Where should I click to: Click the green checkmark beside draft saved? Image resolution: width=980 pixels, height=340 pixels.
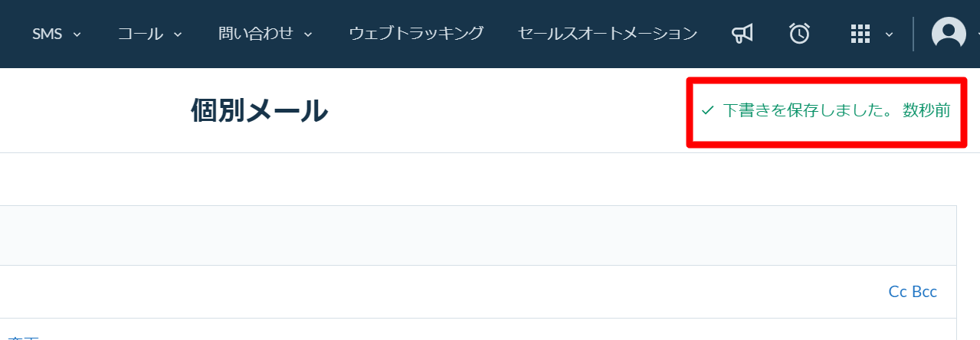pos(707,111)
